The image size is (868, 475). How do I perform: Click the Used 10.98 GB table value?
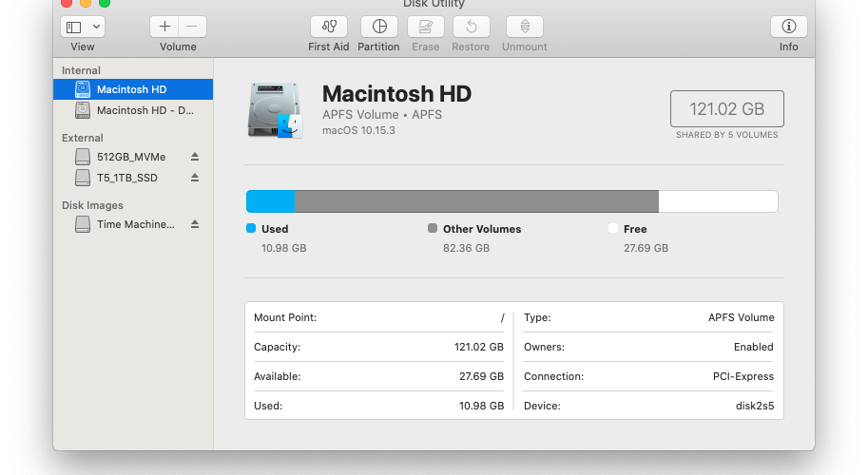481,406
